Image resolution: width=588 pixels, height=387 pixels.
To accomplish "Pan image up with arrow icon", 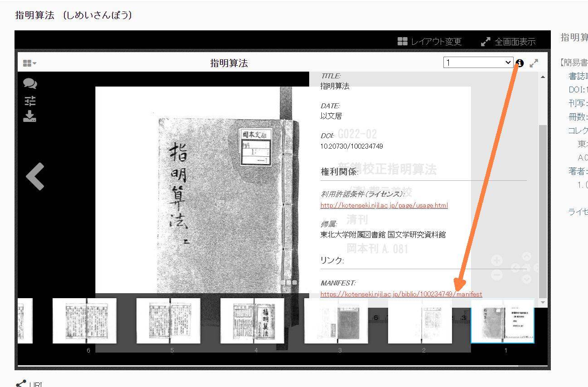I will click(526, 257).
